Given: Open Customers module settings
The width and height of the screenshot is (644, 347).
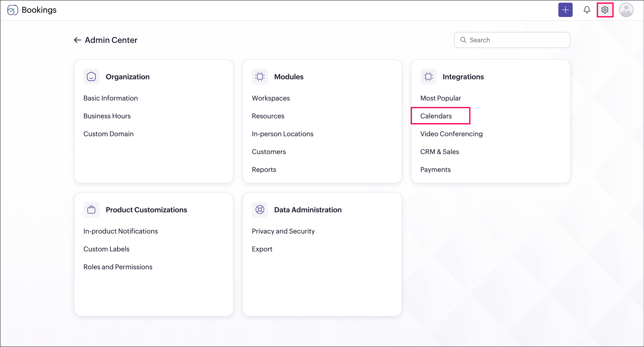Looking at the screenshot, I should click(269, 152).
